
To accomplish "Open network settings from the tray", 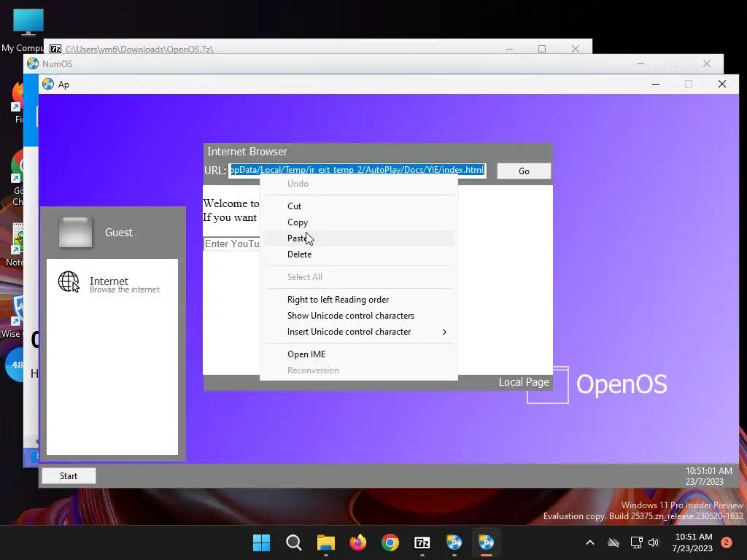I will coord(636,542).
